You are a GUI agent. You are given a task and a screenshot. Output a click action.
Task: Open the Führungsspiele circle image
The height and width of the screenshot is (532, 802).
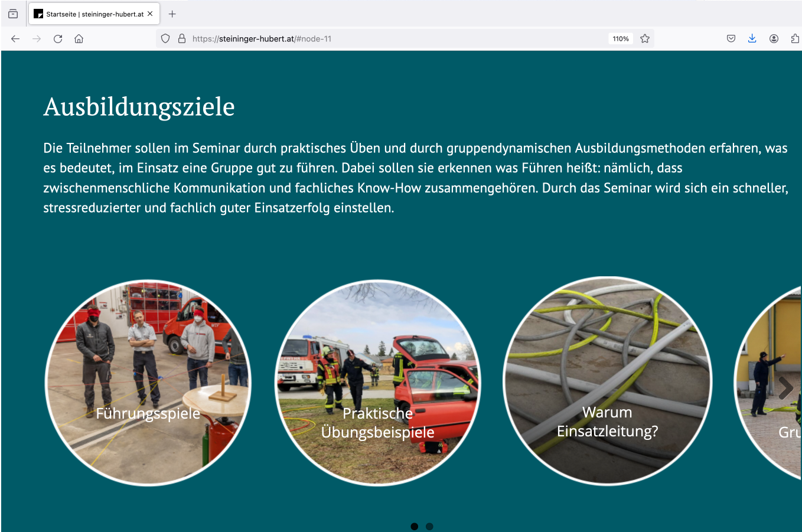click(x=148, y=383)
